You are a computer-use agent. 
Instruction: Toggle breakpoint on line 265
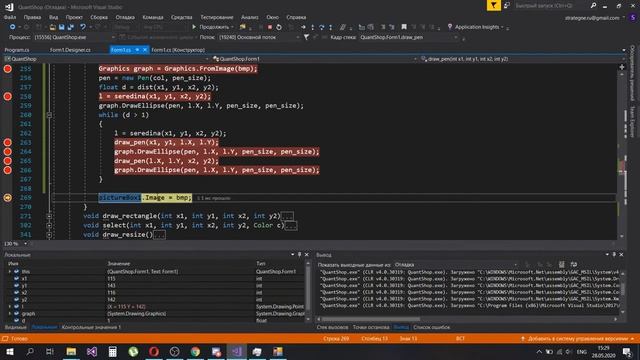click(7, 161)
